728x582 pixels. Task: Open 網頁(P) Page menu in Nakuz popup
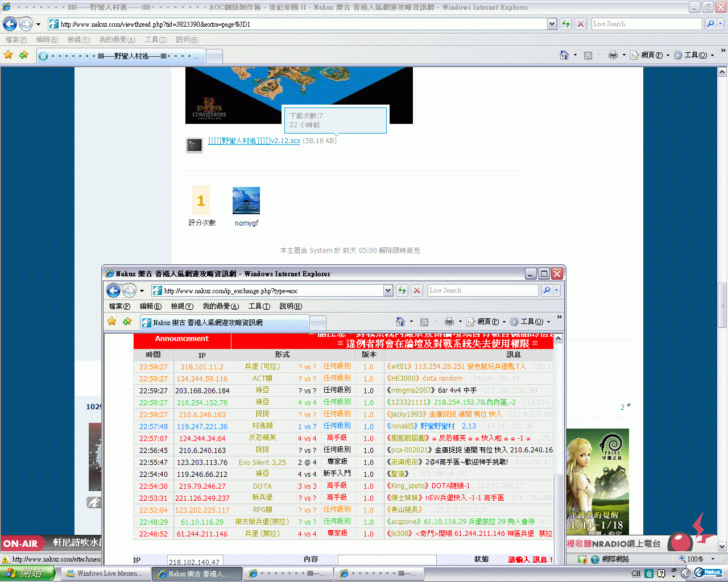point(486,322)
